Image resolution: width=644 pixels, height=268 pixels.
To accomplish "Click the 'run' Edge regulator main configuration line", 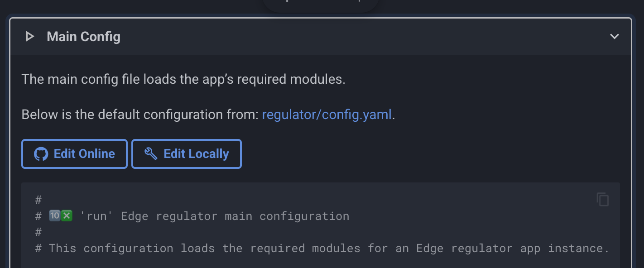I will (213, 216).
